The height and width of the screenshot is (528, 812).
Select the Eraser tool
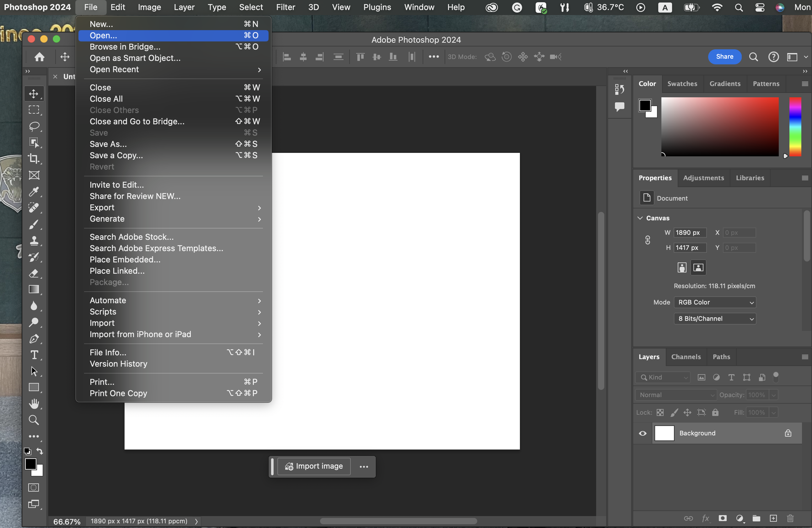click(34, 273)
